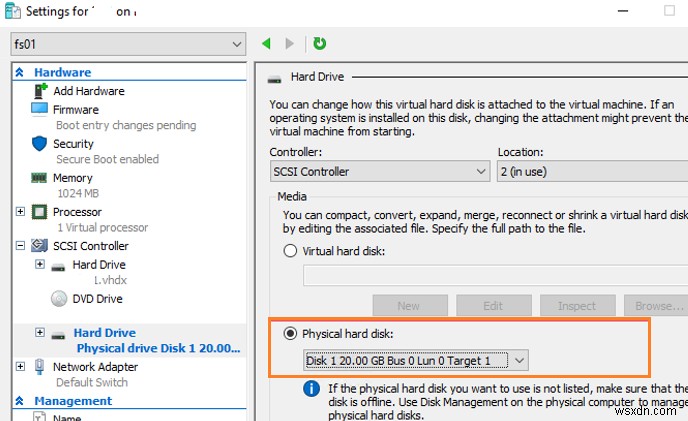Click the Edit button
688x421 pixels.
(494, 306)
